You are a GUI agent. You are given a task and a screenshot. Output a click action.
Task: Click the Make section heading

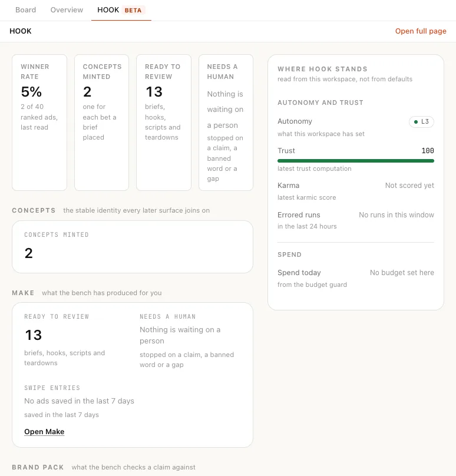click(23, 293)
